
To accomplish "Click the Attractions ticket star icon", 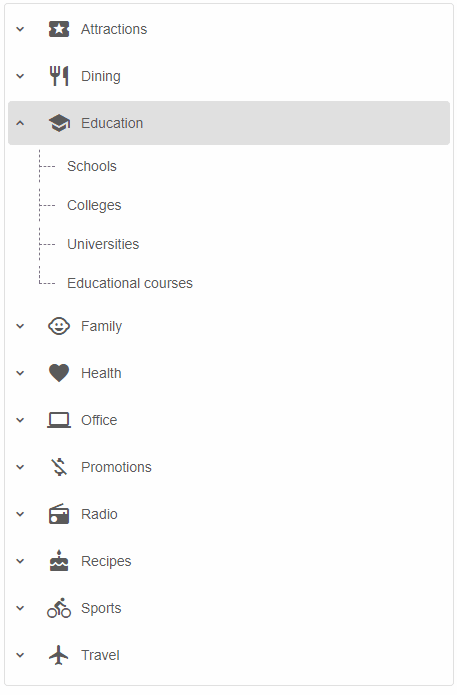I will [x=59, y=29].
